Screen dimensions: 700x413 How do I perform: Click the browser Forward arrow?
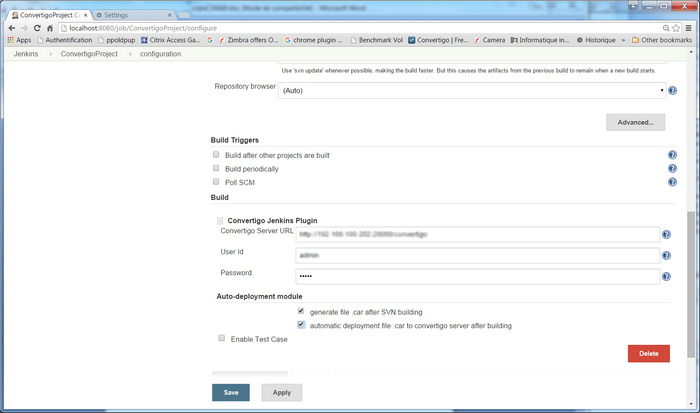25,28
